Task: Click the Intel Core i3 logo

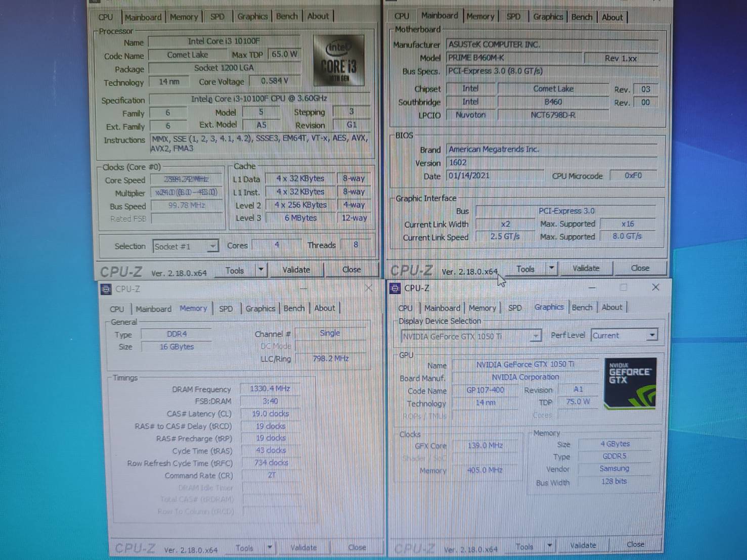Action: [338, 60]
